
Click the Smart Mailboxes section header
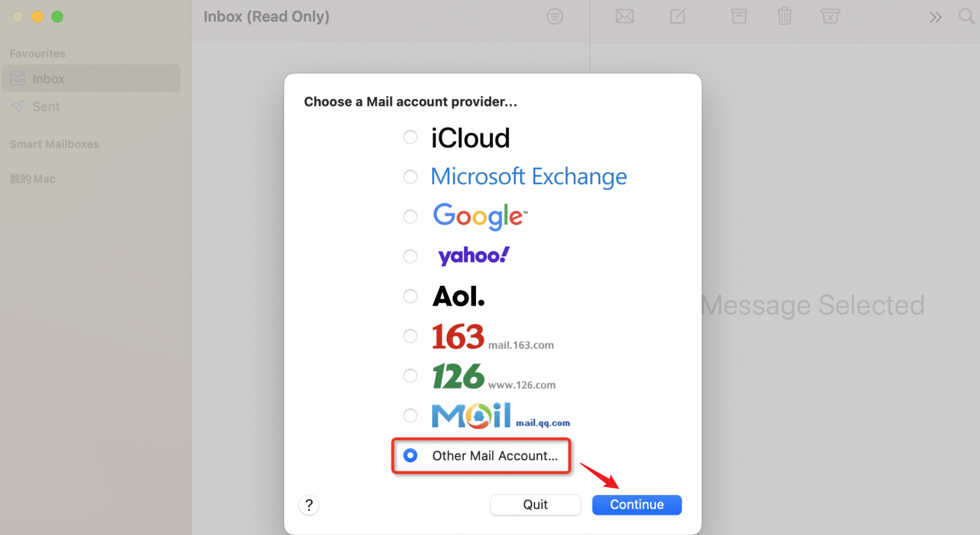click(x=54, y=144)
